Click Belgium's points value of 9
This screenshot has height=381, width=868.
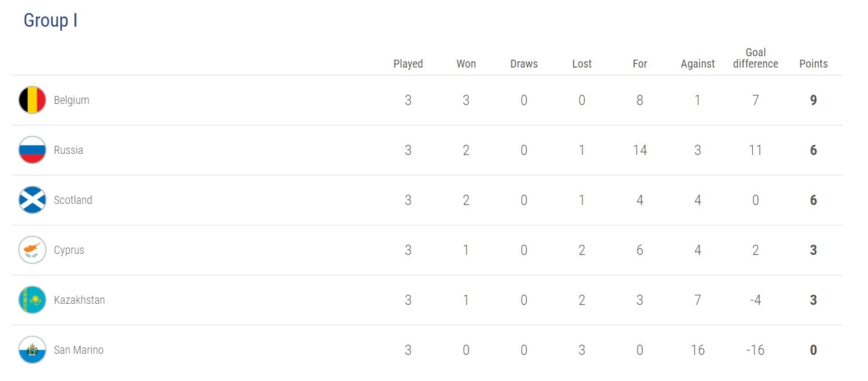(814, 101)
